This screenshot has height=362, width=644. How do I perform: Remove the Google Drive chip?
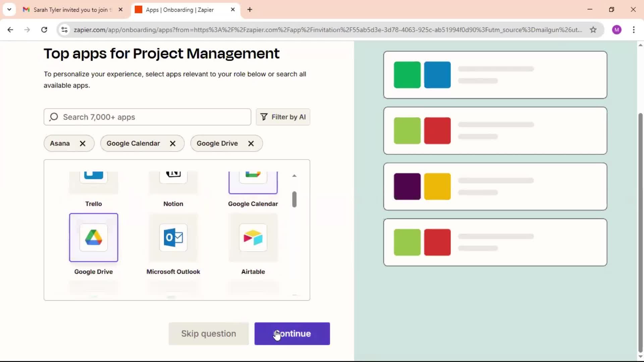tap(251, 143)
